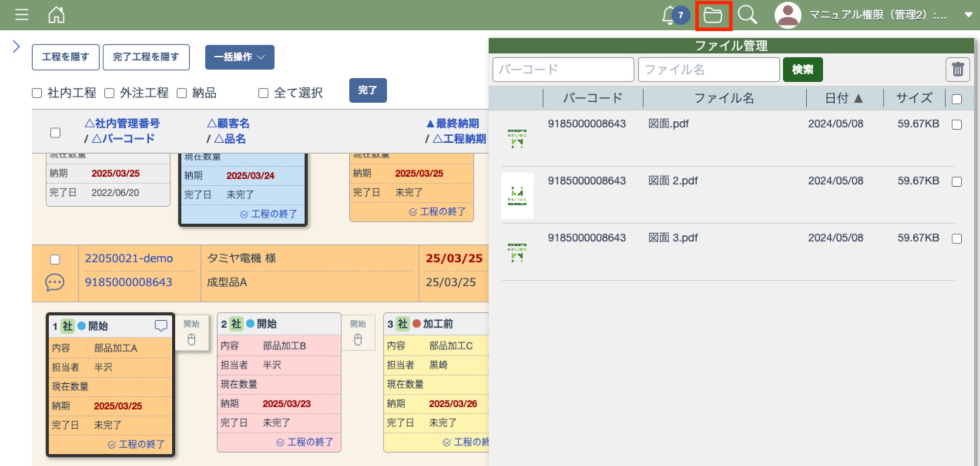Go to home via house icon

click(x=56, y=14)
